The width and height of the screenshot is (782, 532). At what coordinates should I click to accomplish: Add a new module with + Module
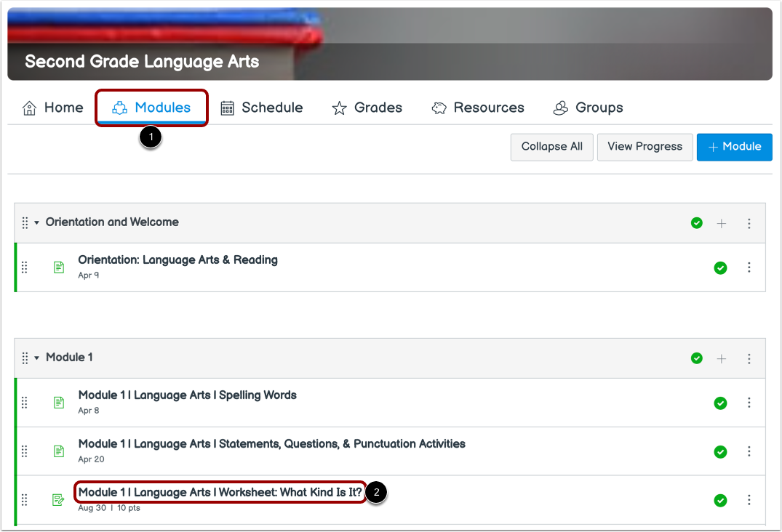click(x=734, y=147)
